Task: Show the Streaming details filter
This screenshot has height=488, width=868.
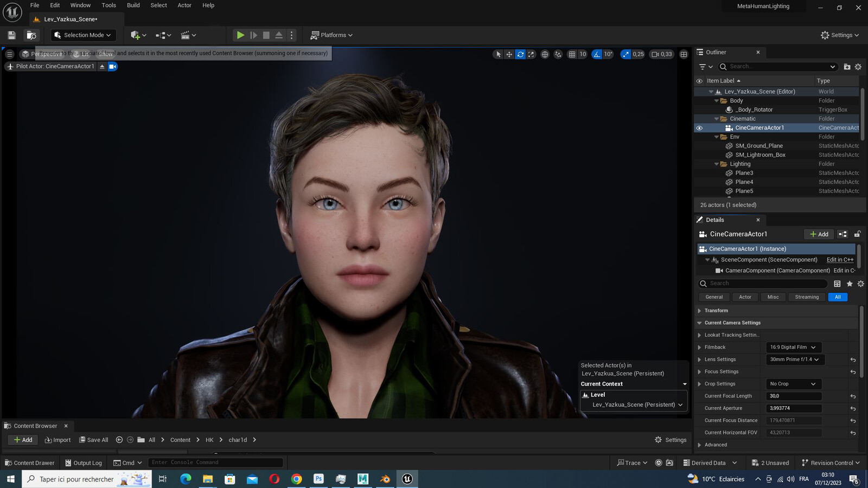Action: pyautogui.click(x=807, y=297)
